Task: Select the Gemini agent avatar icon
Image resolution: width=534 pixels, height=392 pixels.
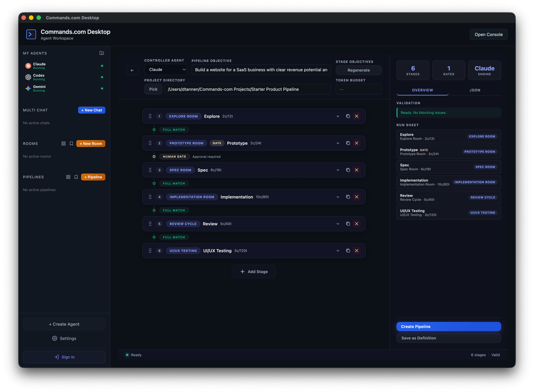Action: coord(28,89)
